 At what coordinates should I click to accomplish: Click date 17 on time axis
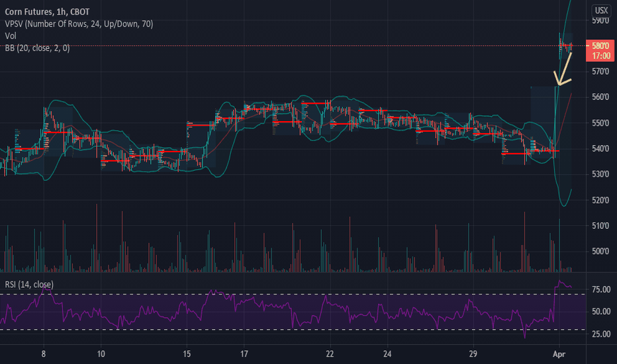(244, 354)
